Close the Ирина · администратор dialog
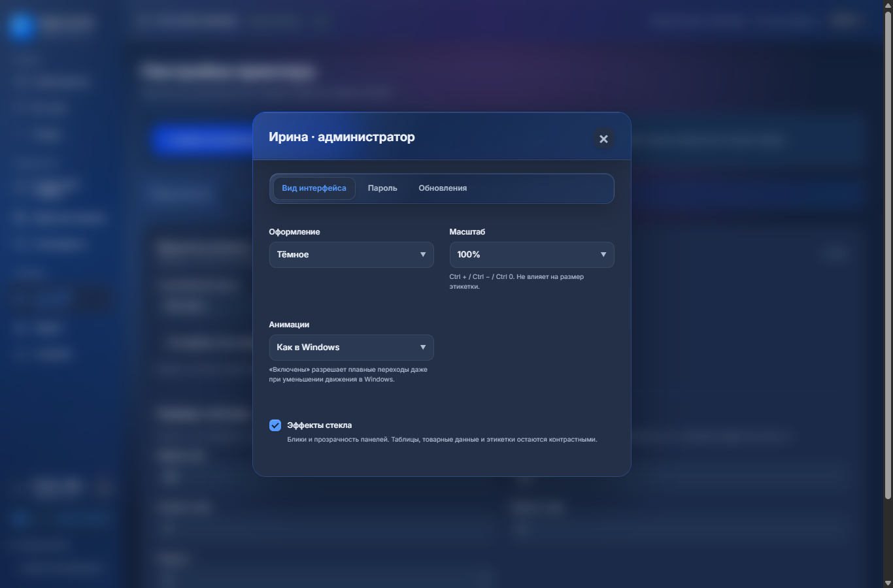The width and height of the screenshot is (893, 588). [603, 139]
